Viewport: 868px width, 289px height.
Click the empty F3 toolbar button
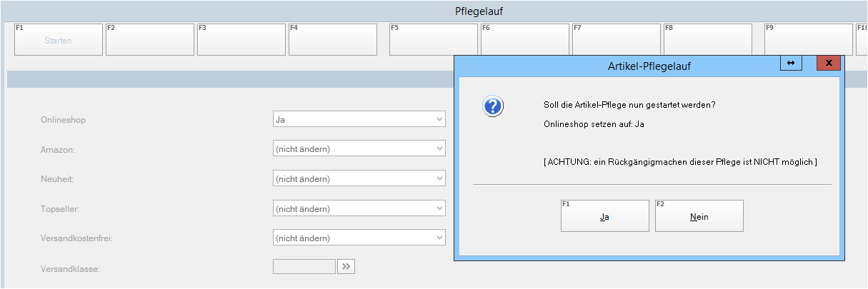[241, 40]
